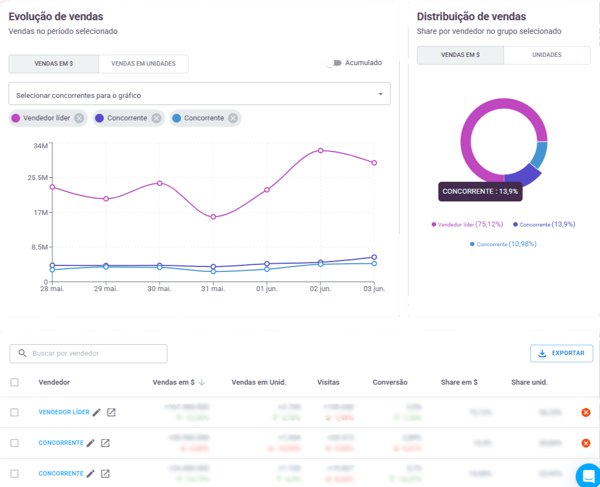Remove the blue Concorrente chip via x icon

coord(233,118)
